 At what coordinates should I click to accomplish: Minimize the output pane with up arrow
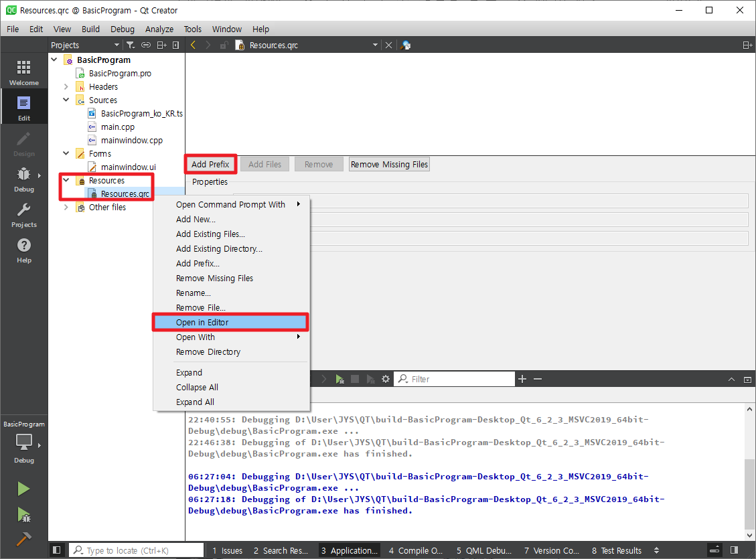point(731,380)
